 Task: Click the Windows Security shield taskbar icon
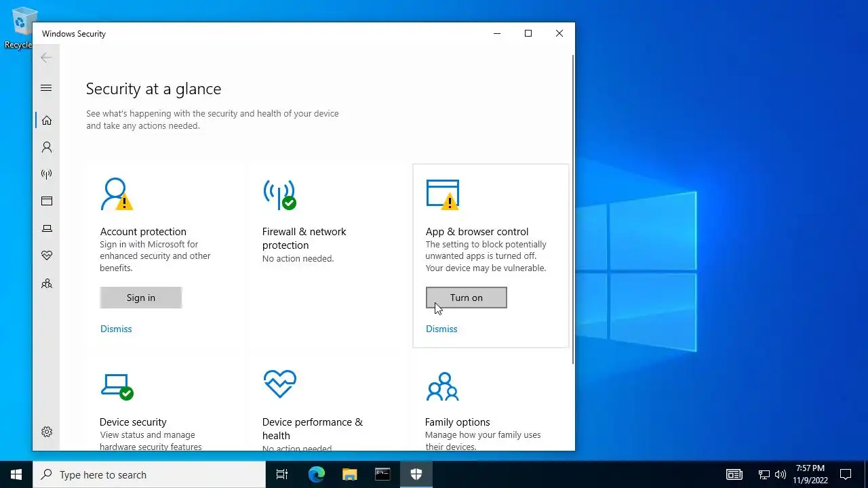(416, 474)
